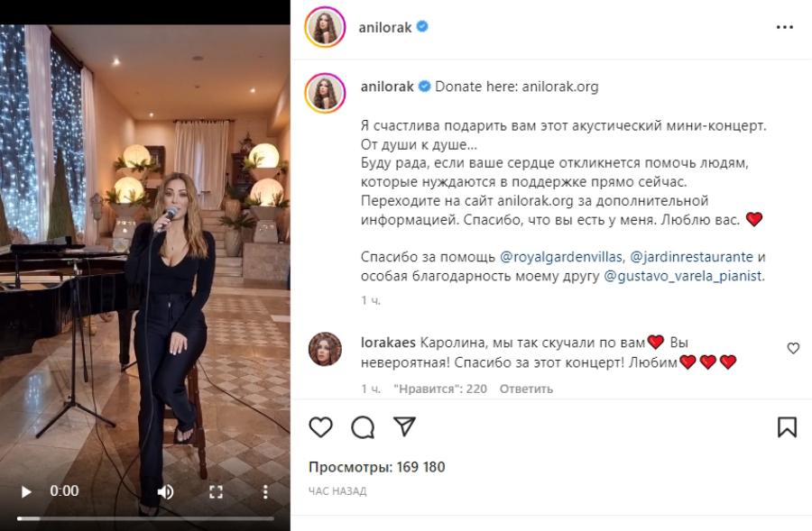The image size is (812, 531).
Task: Open @royalgardenvillas mention link
Action: point(561,257)
